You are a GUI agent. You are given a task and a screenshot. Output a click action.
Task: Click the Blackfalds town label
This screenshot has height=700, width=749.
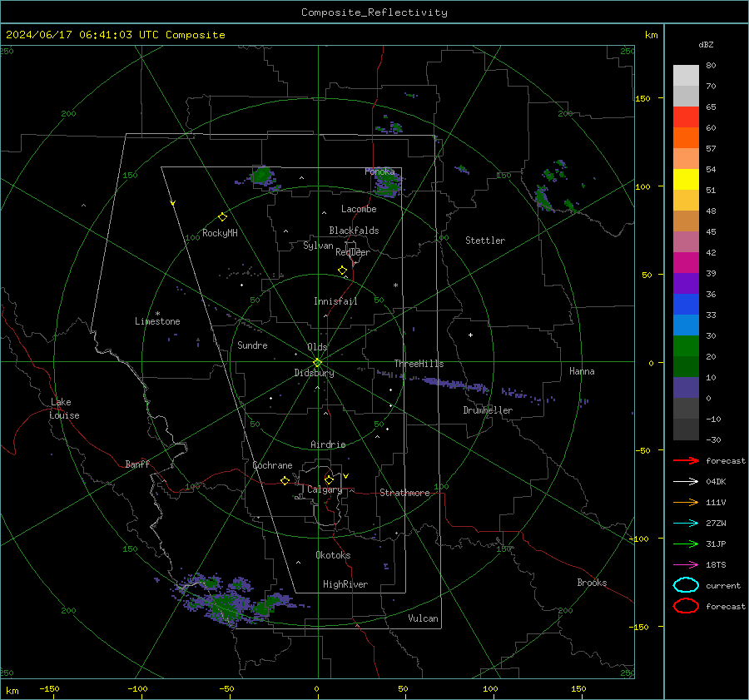point(354,231)
